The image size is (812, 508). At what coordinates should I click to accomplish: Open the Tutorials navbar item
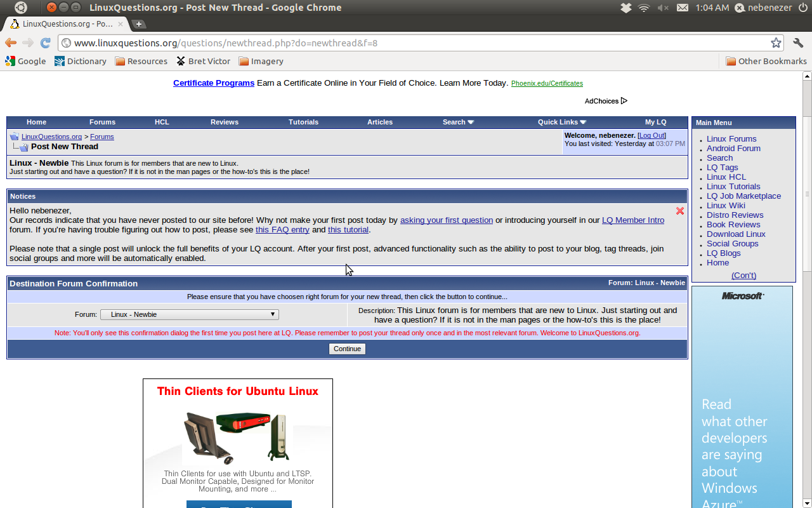303,122
